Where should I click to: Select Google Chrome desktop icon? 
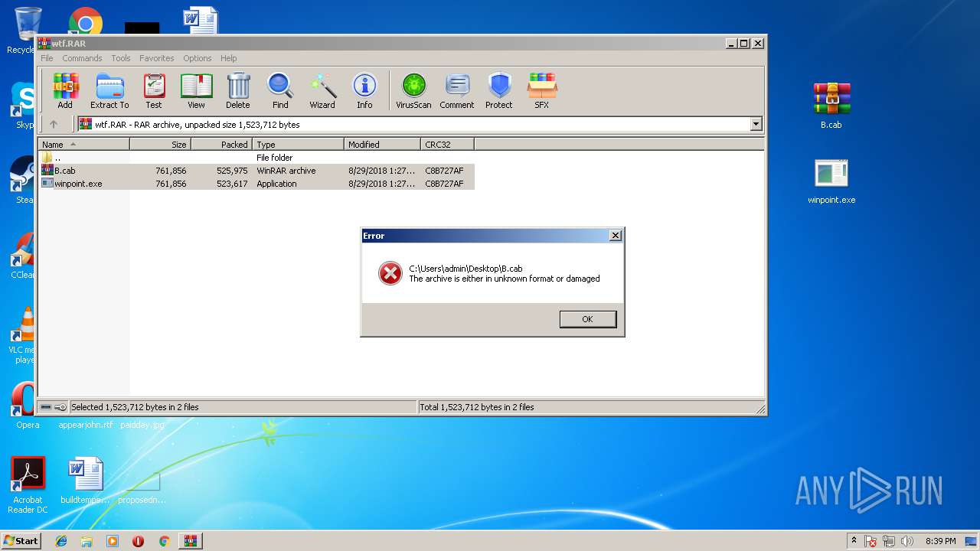pyautogui.click(x=86, y=21)
